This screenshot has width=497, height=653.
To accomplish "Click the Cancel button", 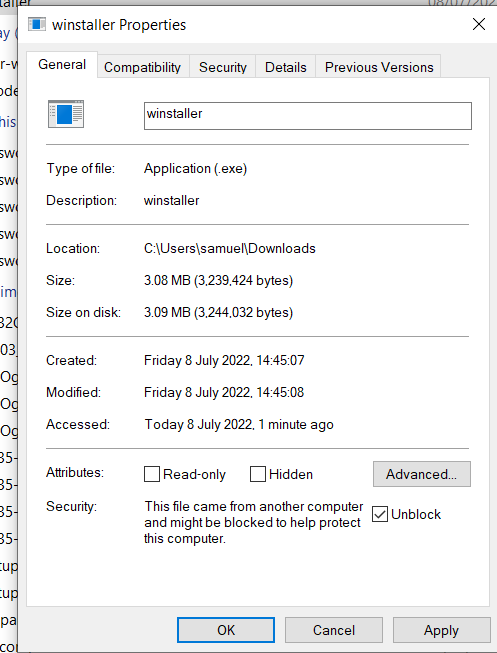I will pos(334,630).
